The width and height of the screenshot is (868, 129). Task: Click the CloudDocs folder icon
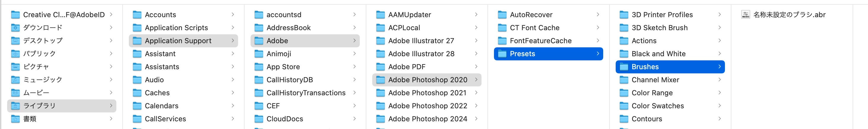click(x=259, y=119)
